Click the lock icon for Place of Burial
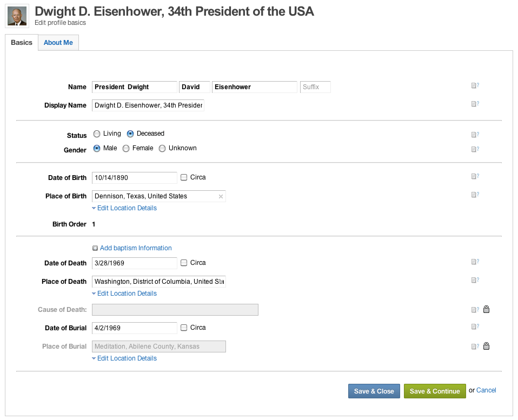 pos(486,346)
